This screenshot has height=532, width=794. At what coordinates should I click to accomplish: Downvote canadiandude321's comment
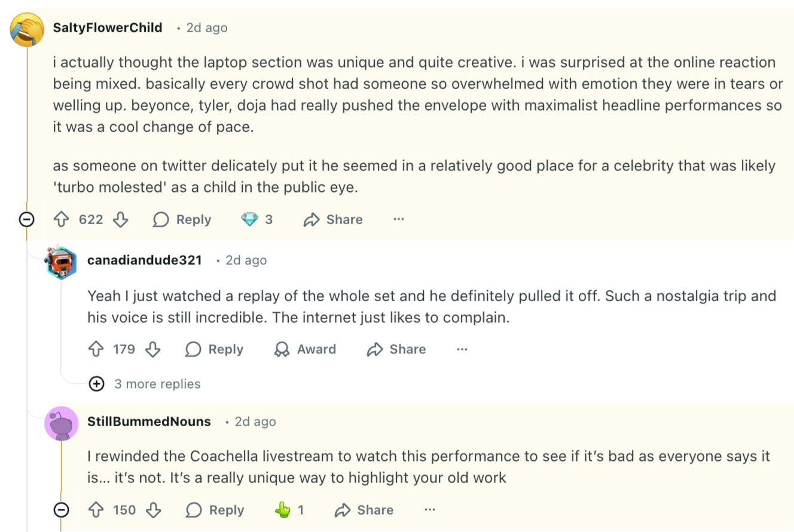click(x=153, y=349)
